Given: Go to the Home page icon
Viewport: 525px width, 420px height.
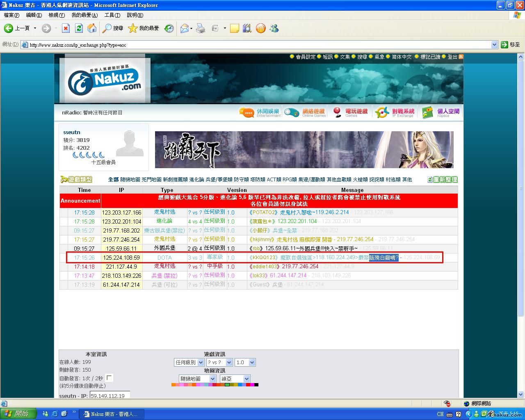Looking at the screenshot, I should [x=92, y=28].
